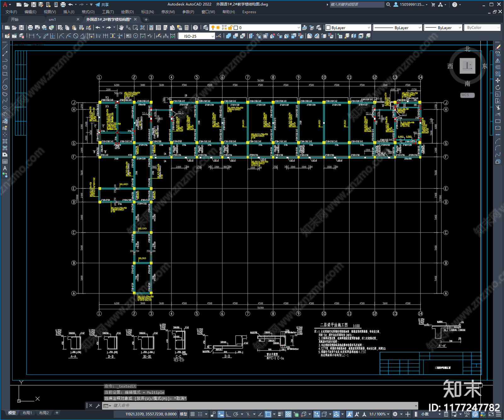Select the rotate tool in right toolbar
The image size is (504, 420).
click(x=498, y=87)
